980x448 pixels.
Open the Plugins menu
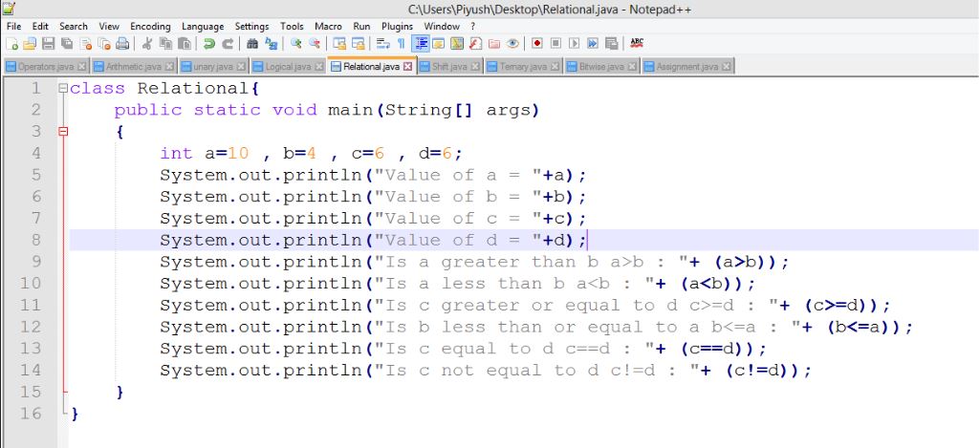pyautogui.click(x=397, y=26)
